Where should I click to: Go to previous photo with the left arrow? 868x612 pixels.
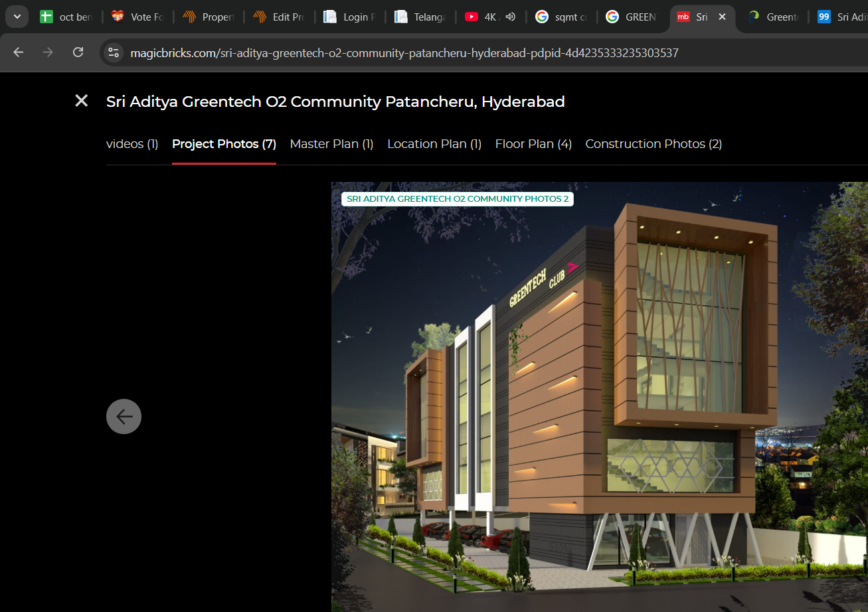coord(124,416)
